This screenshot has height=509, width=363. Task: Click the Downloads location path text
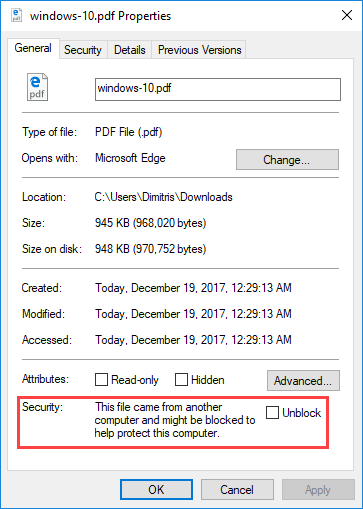click(x=163, y=197)
